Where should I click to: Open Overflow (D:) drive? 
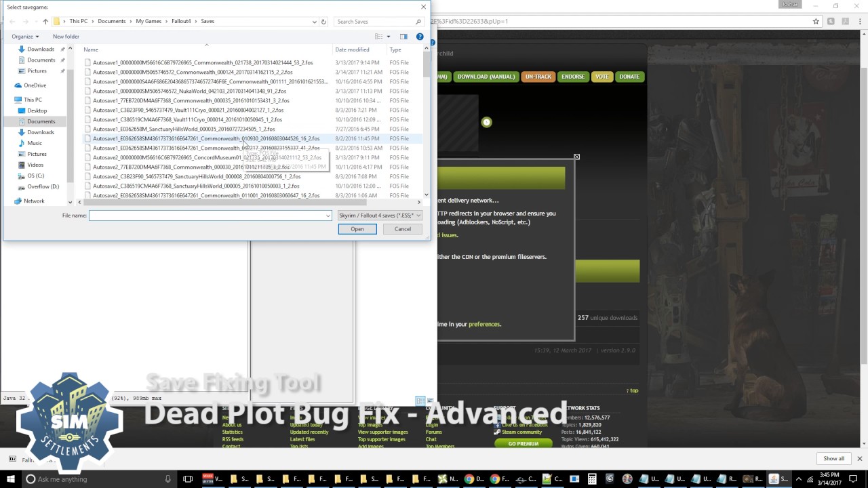[43, 186]
